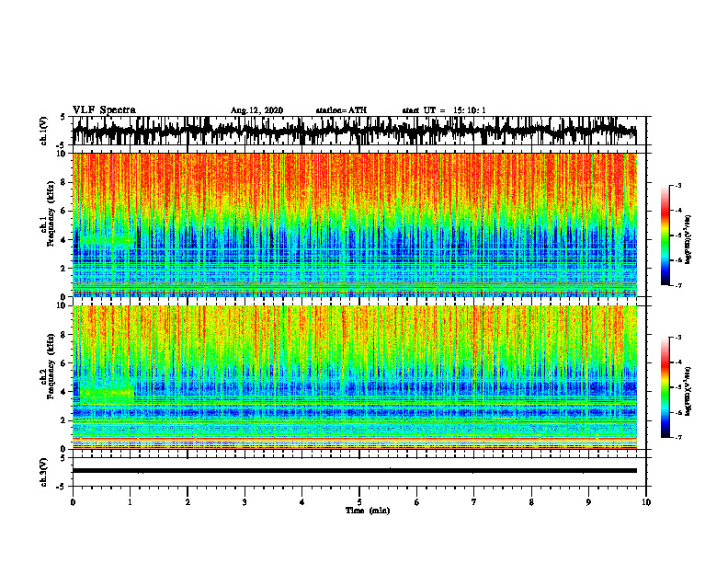Click time axis tick label "7" at the bottom
The height and width of the screenshot is (563, 728).
474,502
